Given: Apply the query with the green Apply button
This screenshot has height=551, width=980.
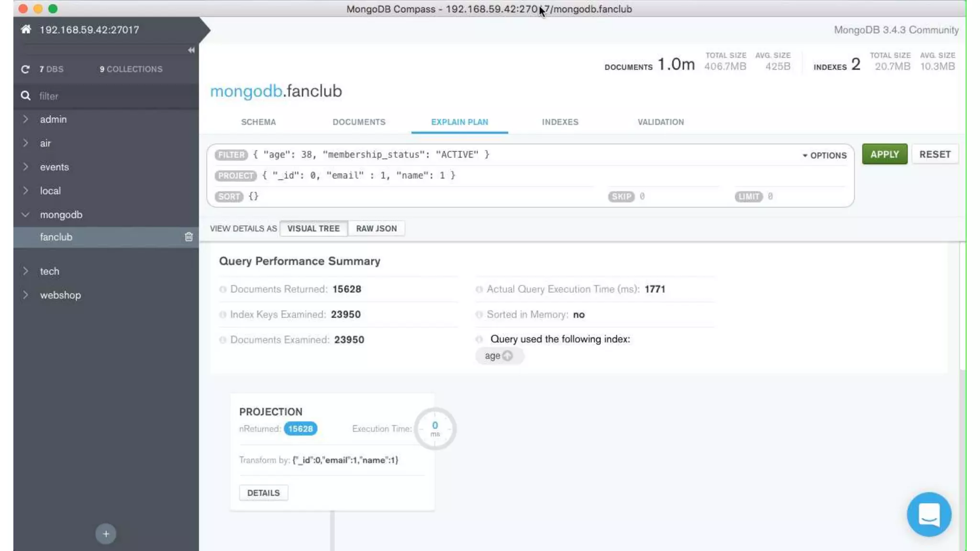Looking at the screenshot, I should (884, 154).
